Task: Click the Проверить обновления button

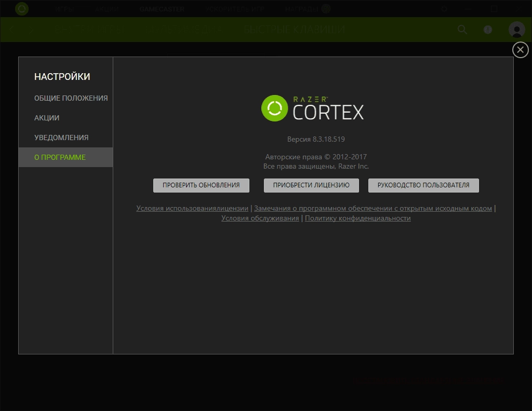Action: 201,185
